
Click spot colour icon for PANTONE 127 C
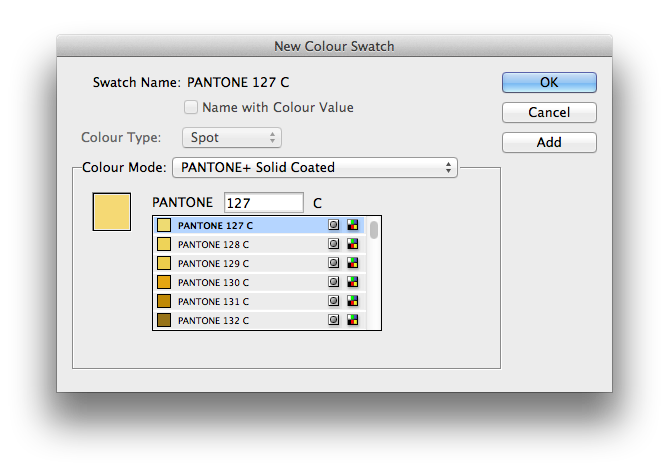[334, 225]
